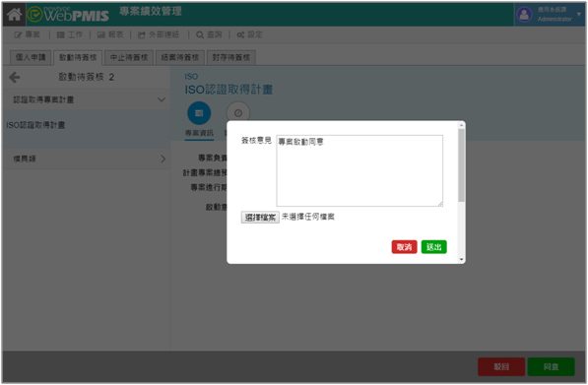Screen dimensions: 588x385
Task: Click the blue 專案資訊 circle icon
Action: pyautogui.click(x=199, y=113)
